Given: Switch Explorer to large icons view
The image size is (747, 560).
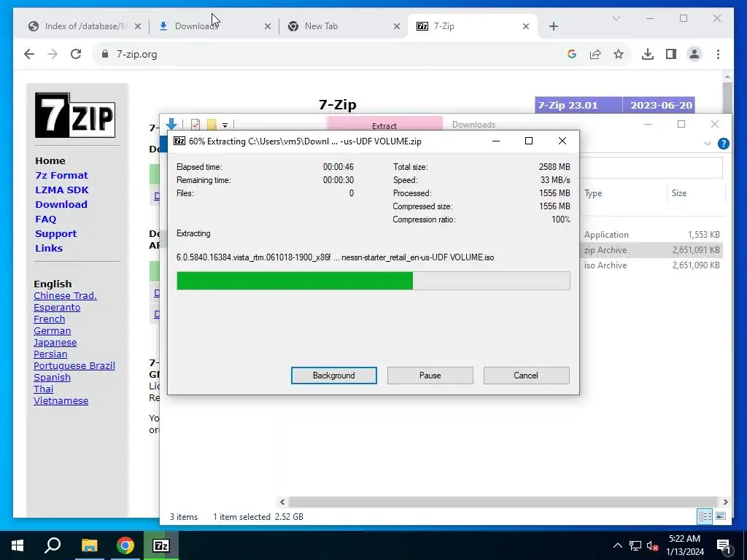Looking at the screenshot, I should click(x=721, y=517).
